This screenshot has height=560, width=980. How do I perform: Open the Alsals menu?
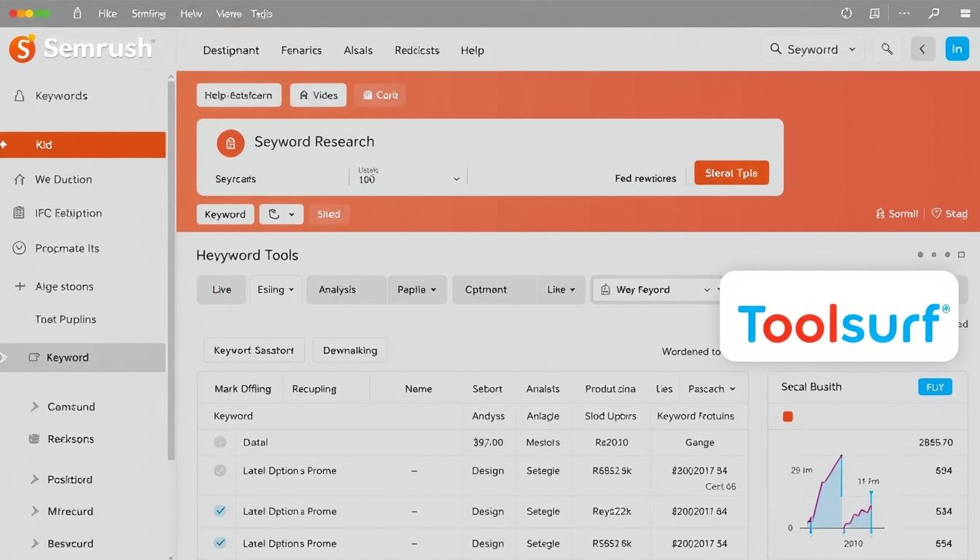pos(358,50)
